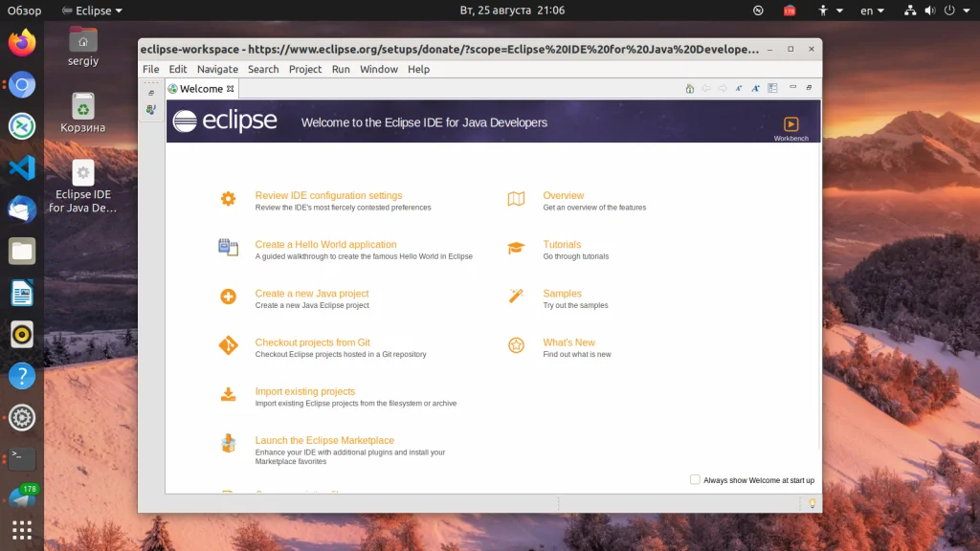Image resolution: width=980 pixels, height=551 pixels.
Task: Expand the Eclipse application menu in top bar
Action: coord(92,11)
